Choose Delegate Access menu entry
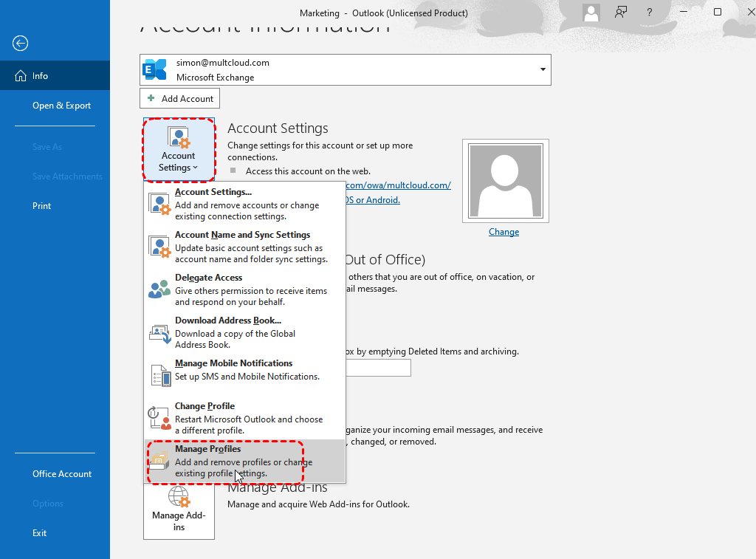The image size is (756, 559). pos(245,289)
